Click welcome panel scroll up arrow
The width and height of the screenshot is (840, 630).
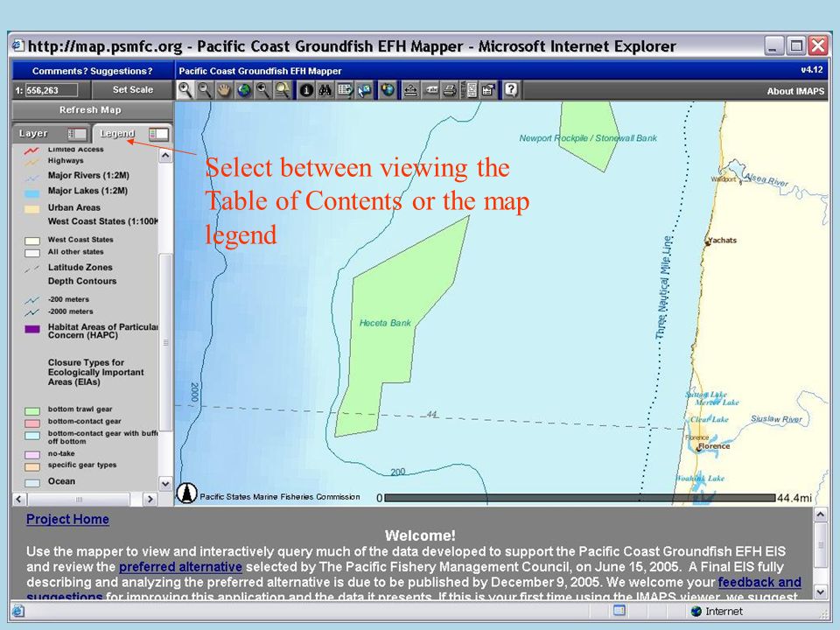(x=820, y=515)
